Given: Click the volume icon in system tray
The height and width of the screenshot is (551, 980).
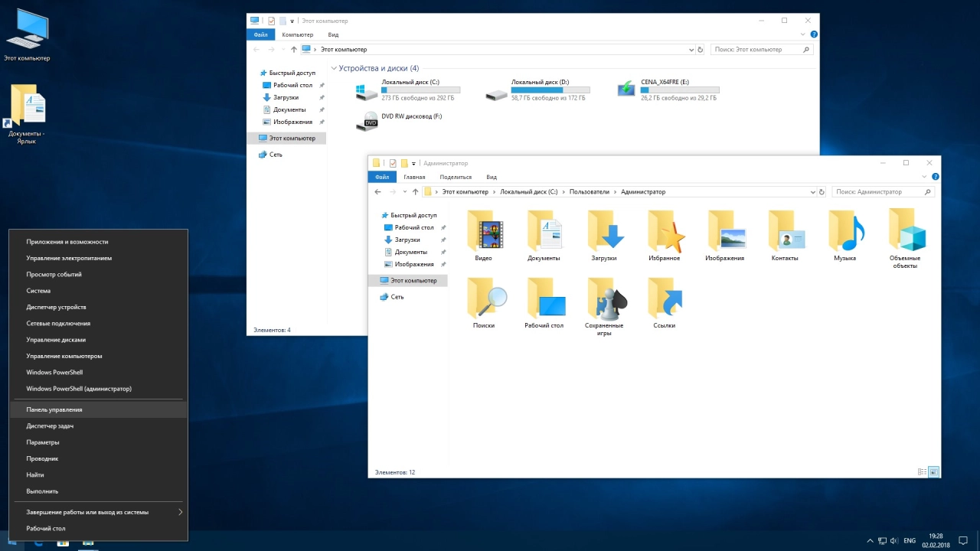Looking at the screenshot, I should pyautogui.click(x=893, y=540).
